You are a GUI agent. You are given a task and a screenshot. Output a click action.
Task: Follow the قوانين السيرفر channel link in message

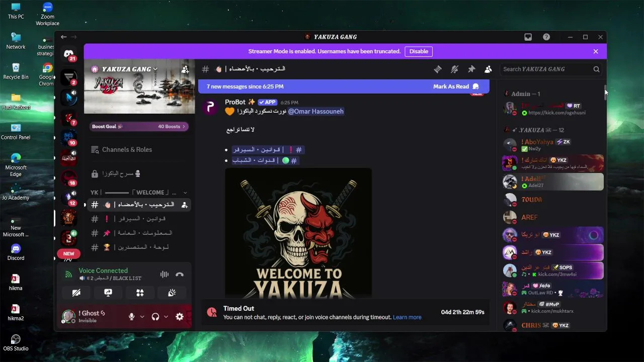point(268,150)
